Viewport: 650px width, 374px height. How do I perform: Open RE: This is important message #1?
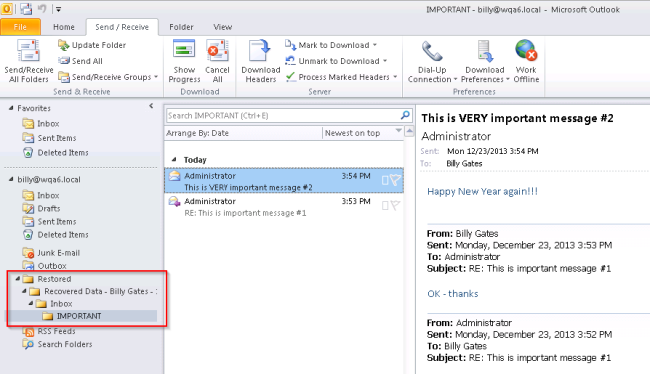[x=284, y=206]
